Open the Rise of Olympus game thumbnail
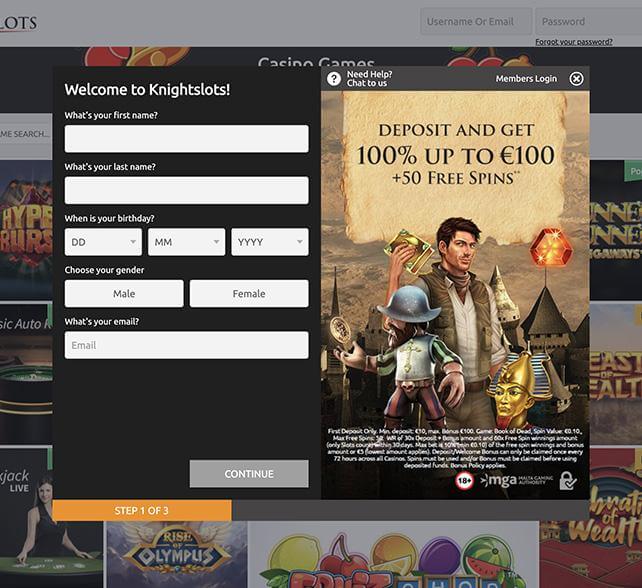The image size is (642, 588). 177,554
